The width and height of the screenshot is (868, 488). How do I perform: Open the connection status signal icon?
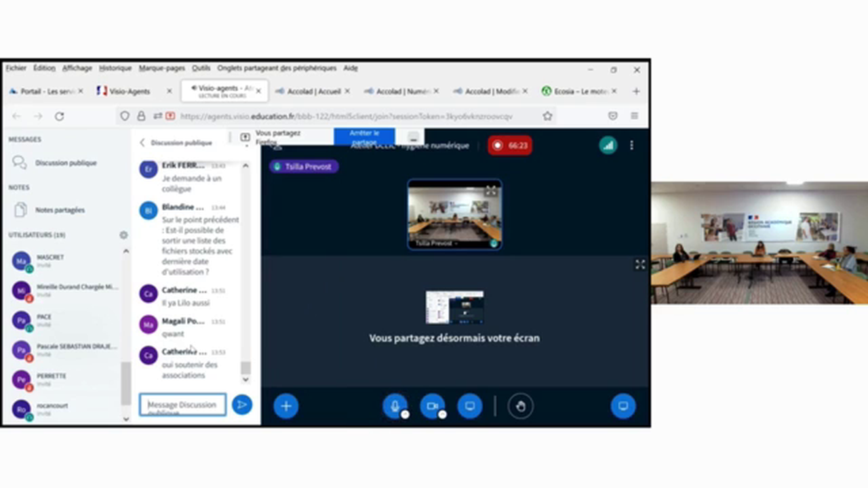click(608, 145)
